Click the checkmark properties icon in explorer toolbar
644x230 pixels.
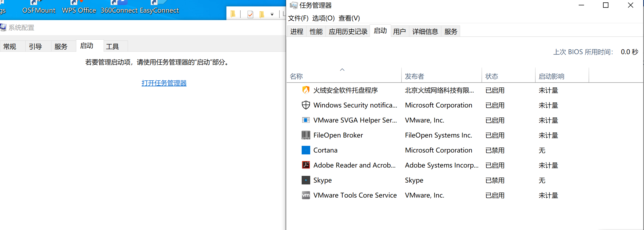coord(250,14)
